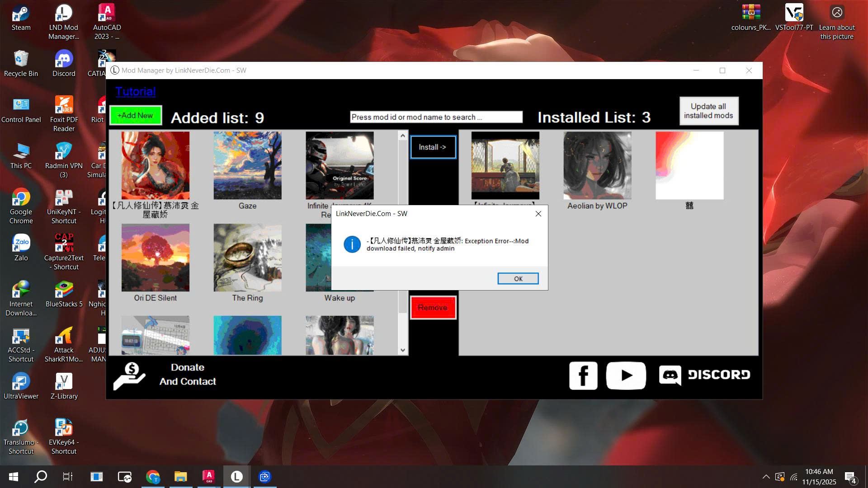Open File Explorer from taskbar
The image size is (868, 488).
click(x=180, y=477)
